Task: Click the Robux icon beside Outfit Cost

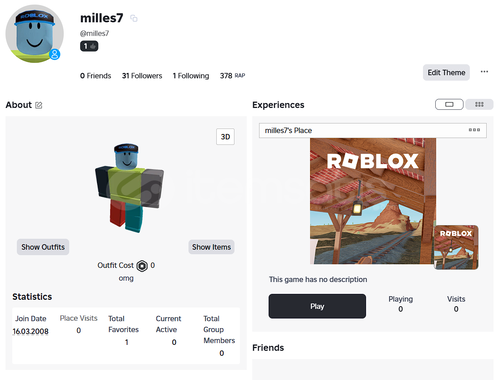Action: (142, 266)
